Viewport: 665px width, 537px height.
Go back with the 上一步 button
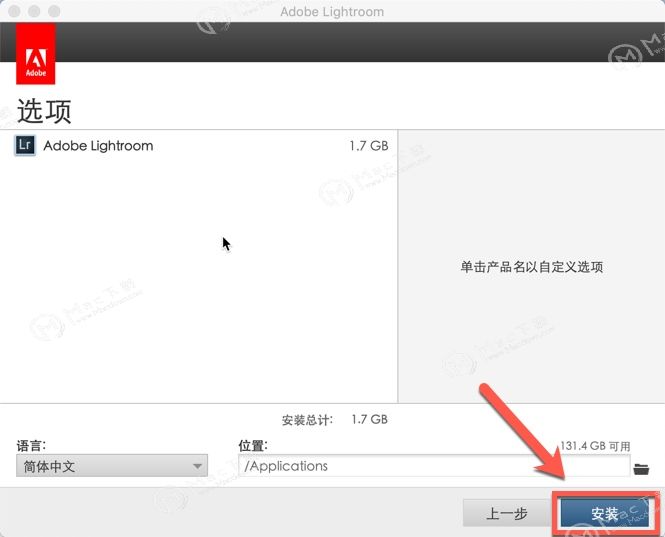(507, 513)
